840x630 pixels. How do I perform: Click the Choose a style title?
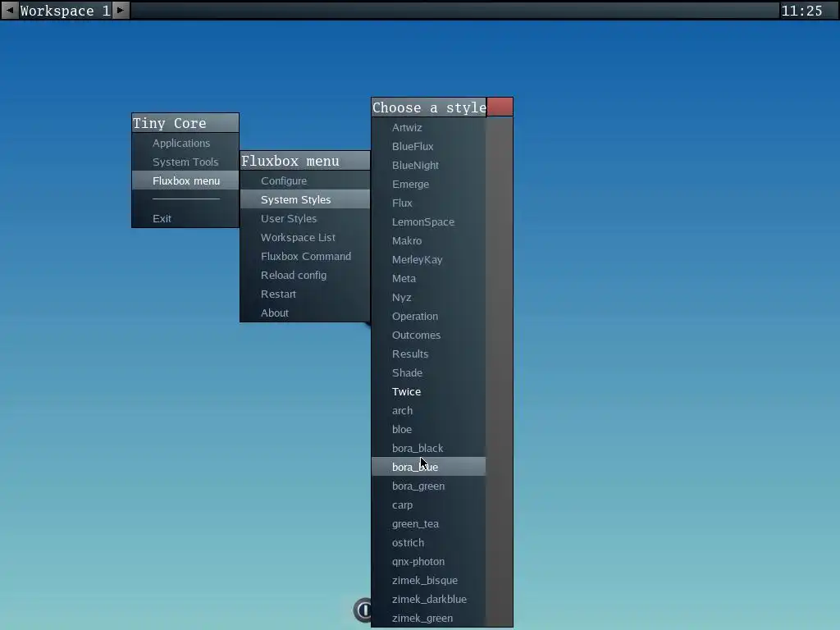(429, 107)
